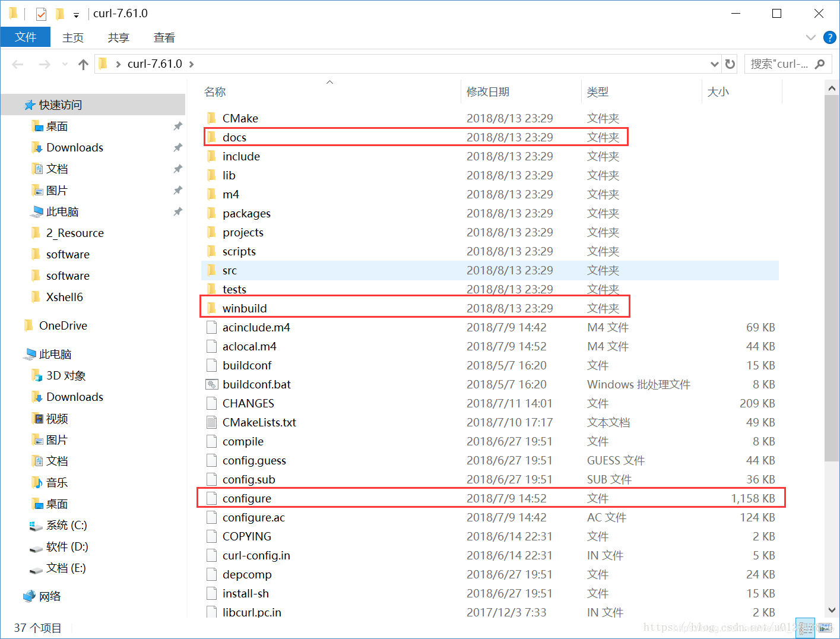Open Help via the question mark icon

(829, 37)
